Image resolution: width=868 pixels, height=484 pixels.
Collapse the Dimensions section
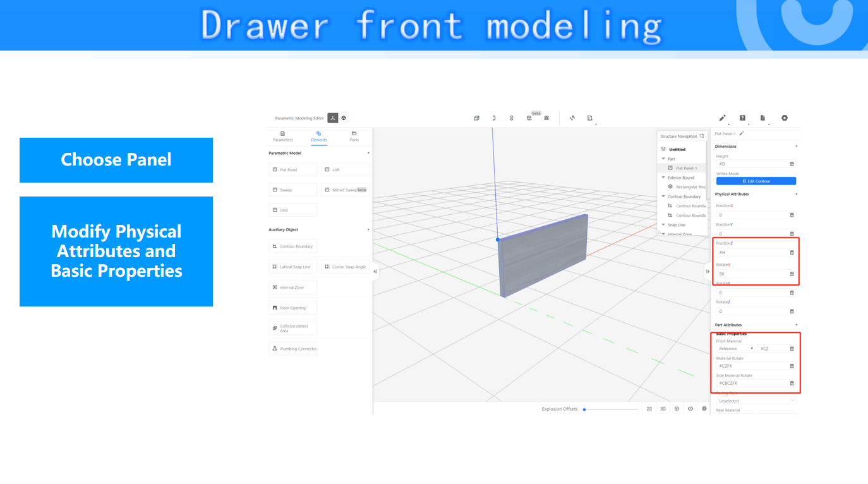click(x=796, y=146)
